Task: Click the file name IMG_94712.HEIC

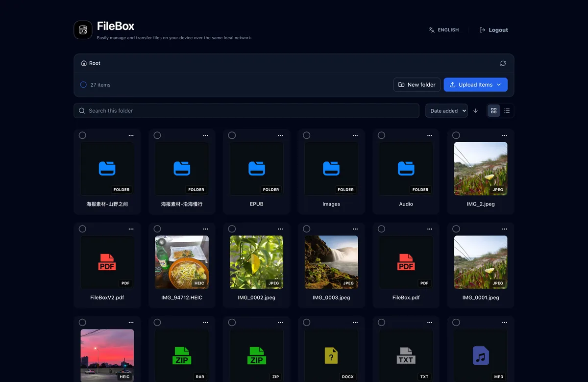Action: click(x=182, y=298)
